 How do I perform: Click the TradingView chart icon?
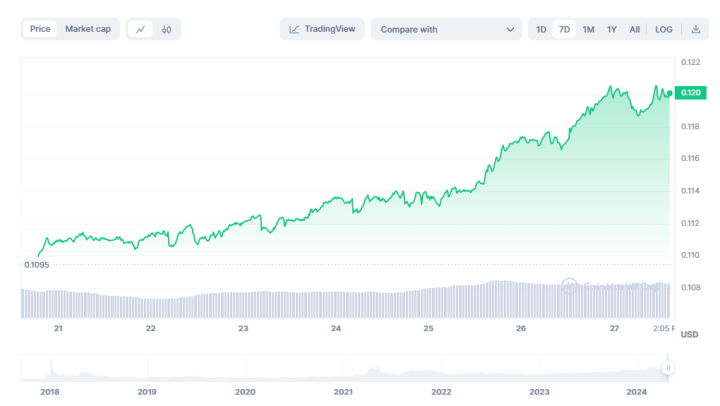294,29
